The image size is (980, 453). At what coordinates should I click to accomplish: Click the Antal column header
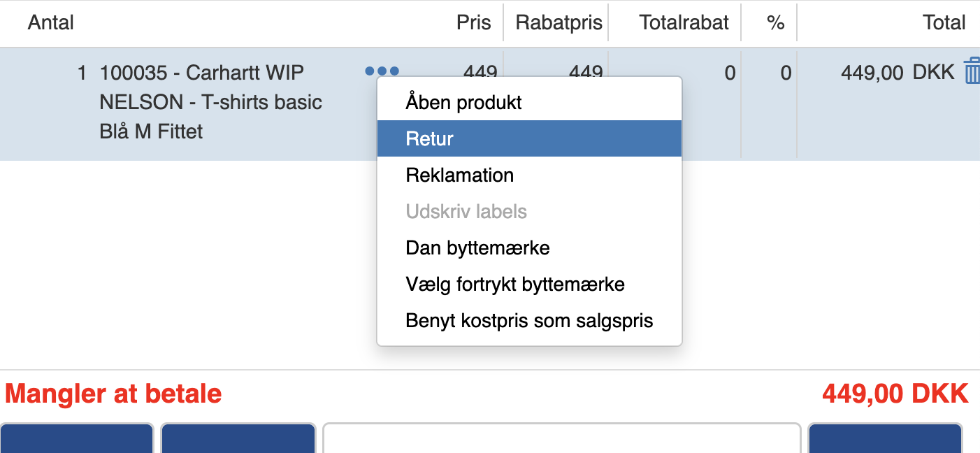pos(51,22)
